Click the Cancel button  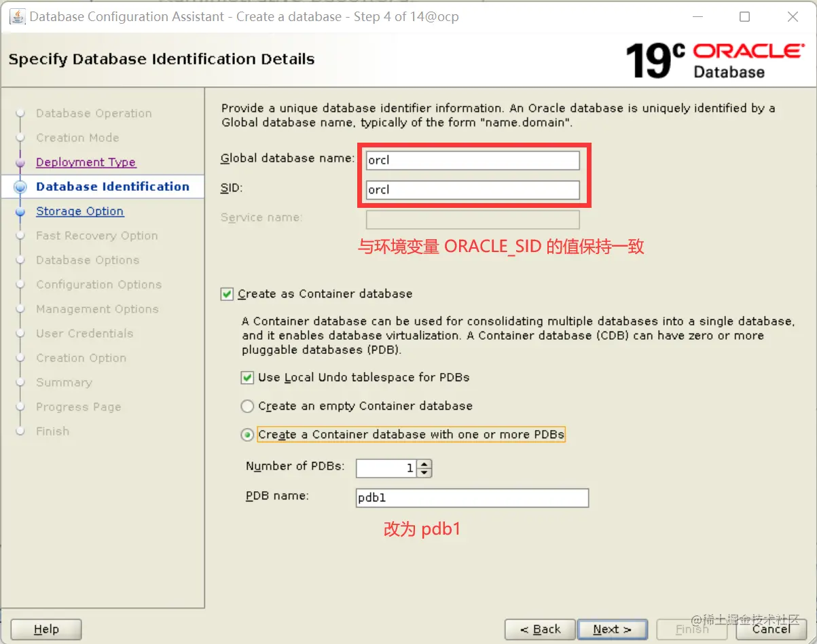click(771, 630)
